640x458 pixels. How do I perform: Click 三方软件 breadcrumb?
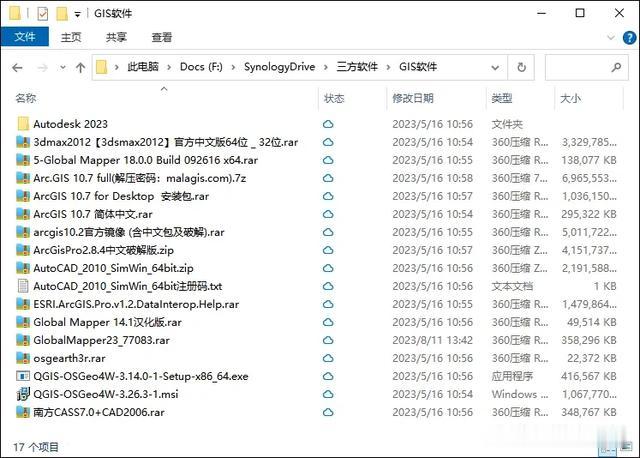(357, 67)
